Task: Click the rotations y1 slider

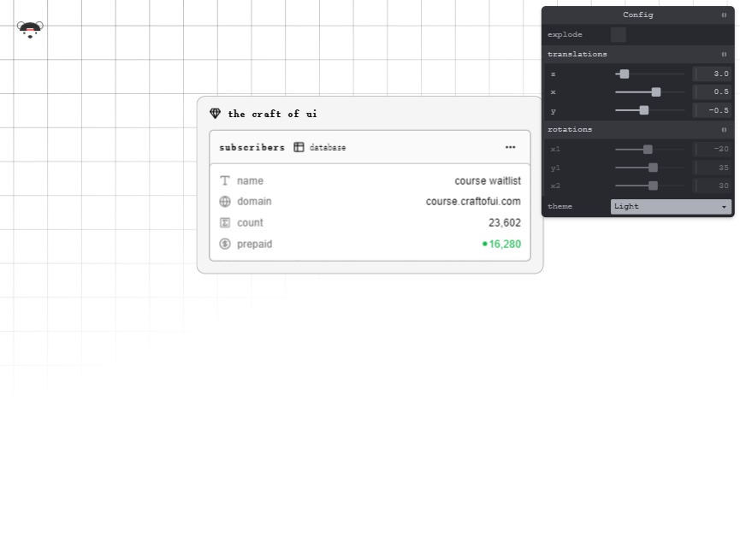Action: [650, 168]
